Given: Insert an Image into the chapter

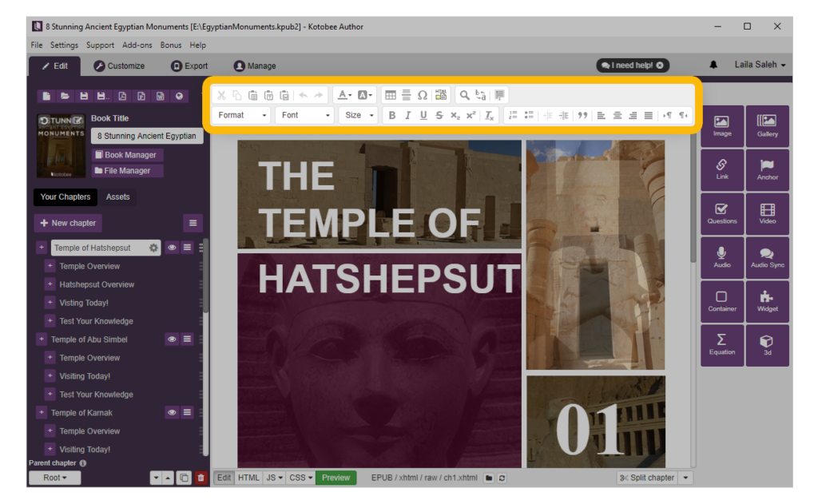Looking at the screenshot, I should tap(721, 125).
